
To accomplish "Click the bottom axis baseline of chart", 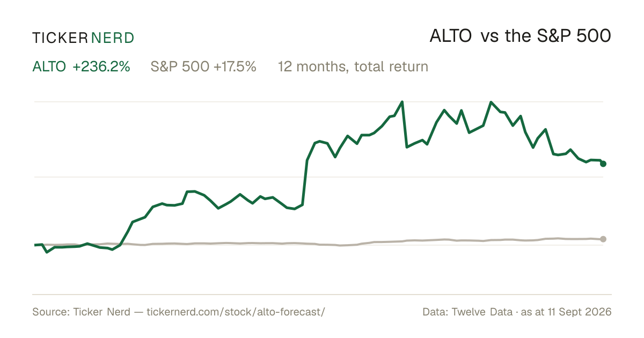I will pyautogui.click(x=322, y=294).
